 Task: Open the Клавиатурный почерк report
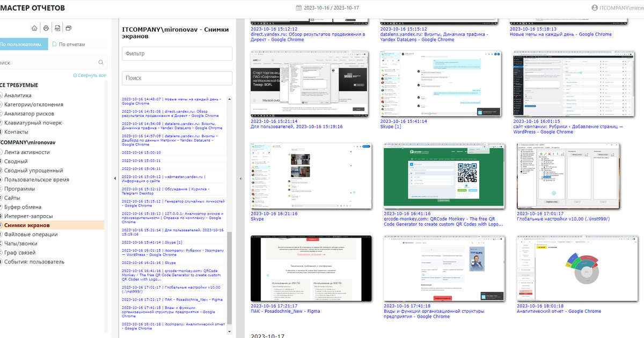pyautogui.click(x=33, y=123)
